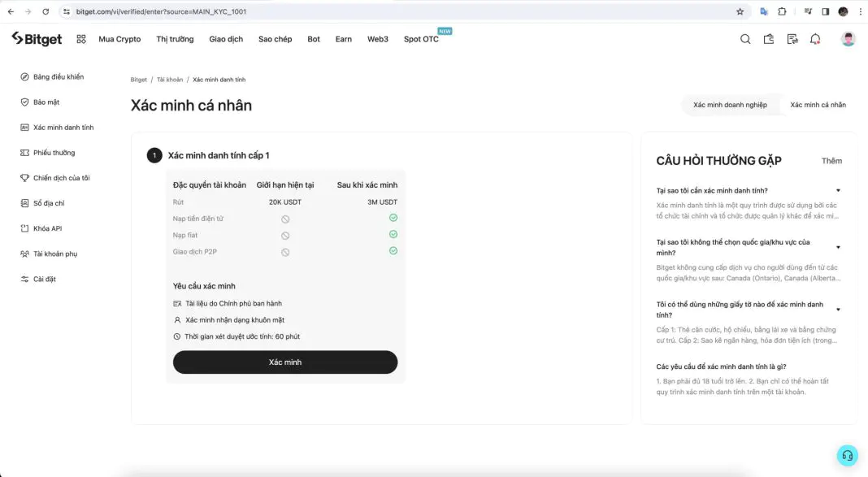Click the Phiếu thưởng coupon icon
The height and width of the screenshot is (477, 868).
(24, 153)
